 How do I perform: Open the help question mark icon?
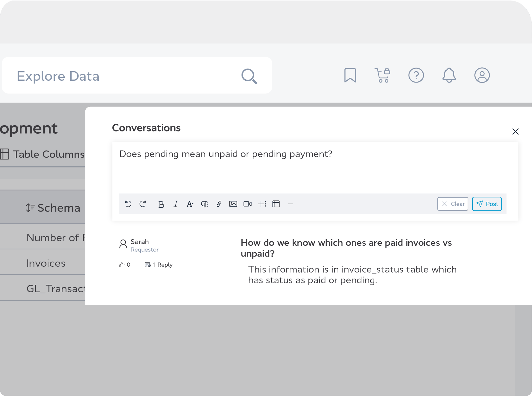[x=416, y=75]
